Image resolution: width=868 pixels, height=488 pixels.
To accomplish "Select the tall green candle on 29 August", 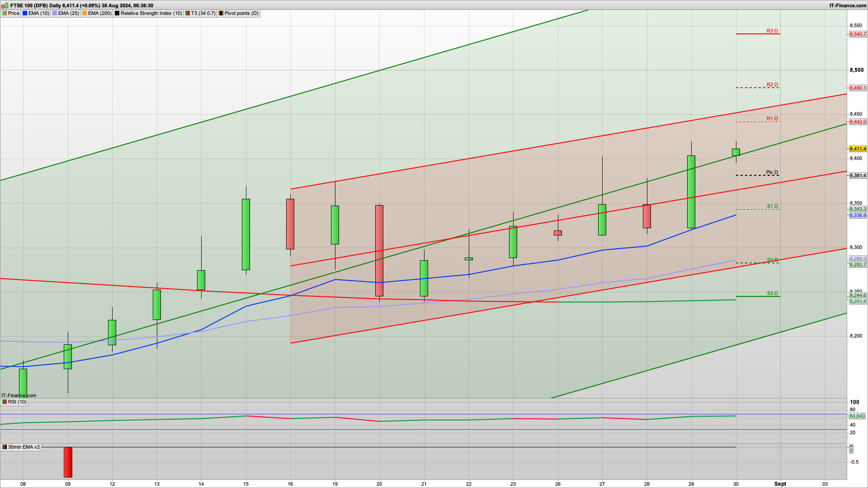I will tap(691, 192).
